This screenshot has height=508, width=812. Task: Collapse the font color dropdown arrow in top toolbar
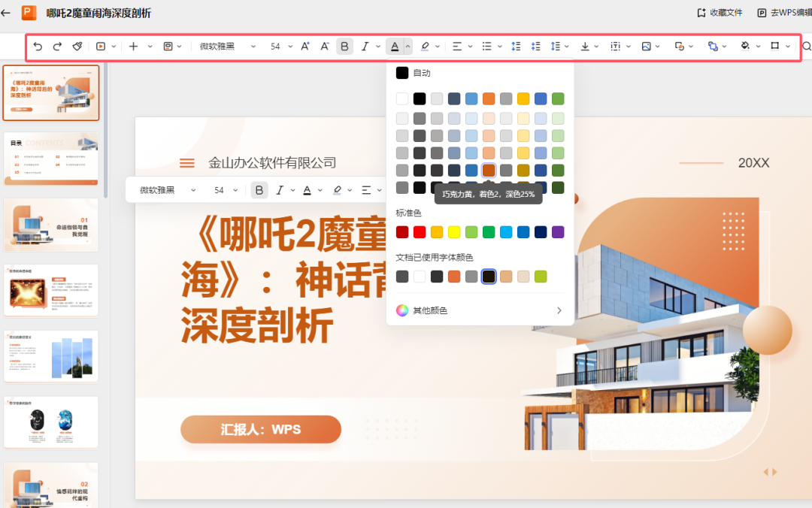point(408,47)
